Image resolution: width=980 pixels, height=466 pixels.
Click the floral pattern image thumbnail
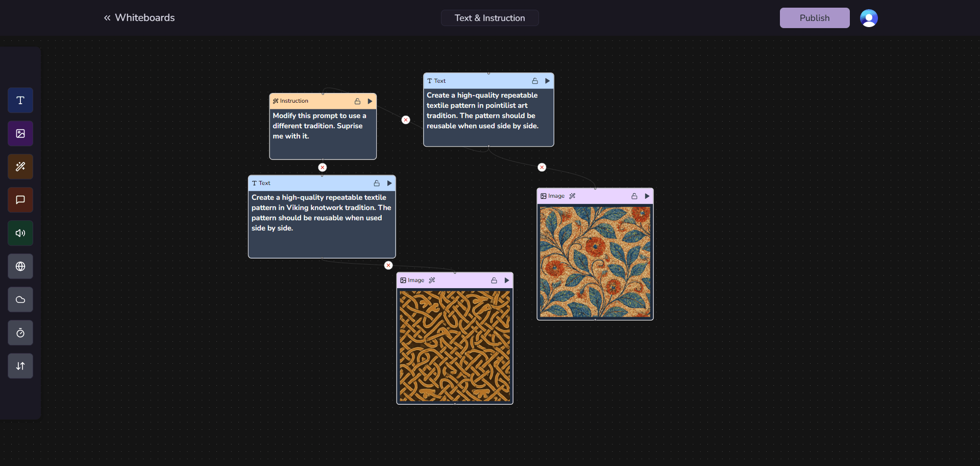pyautogui.click(x=595, y=262)
